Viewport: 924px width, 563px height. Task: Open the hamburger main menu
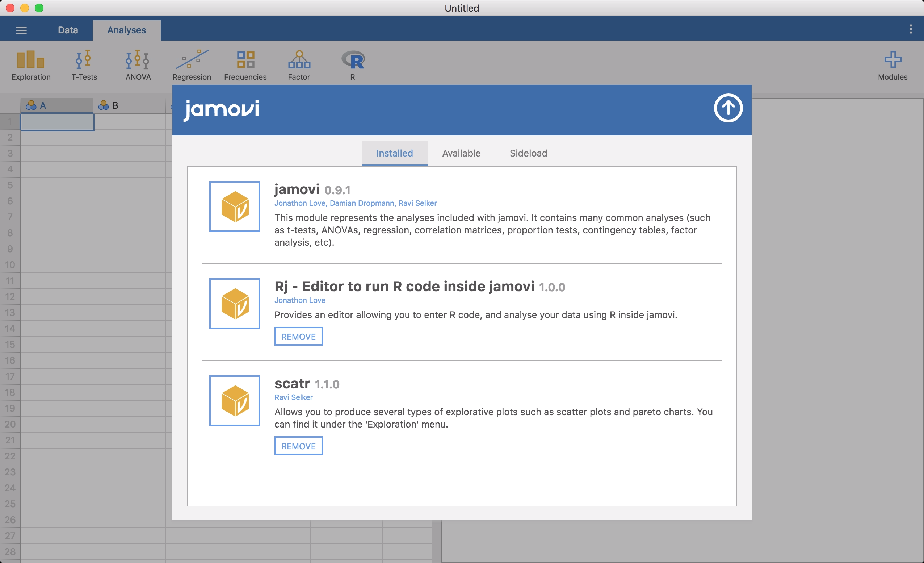(x=21, y=30)
